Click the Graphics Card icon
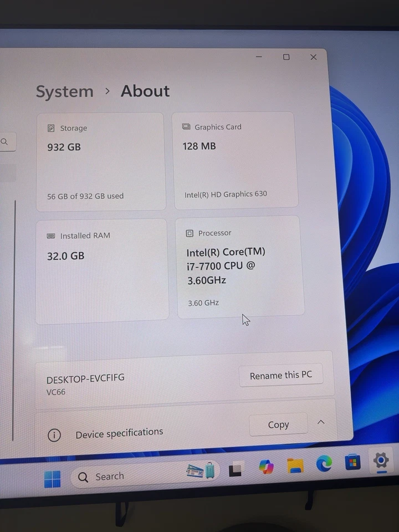The width and height of the screenshot is (399, 532). [x=186, y=126]
